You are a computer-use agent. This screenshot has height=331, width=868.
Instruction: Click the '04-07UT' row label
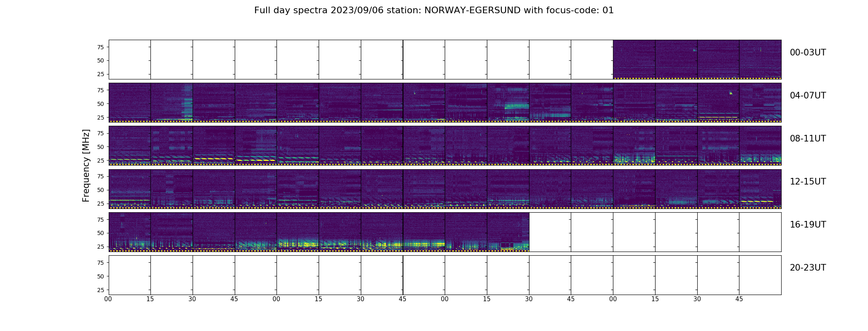pos(808,96)
